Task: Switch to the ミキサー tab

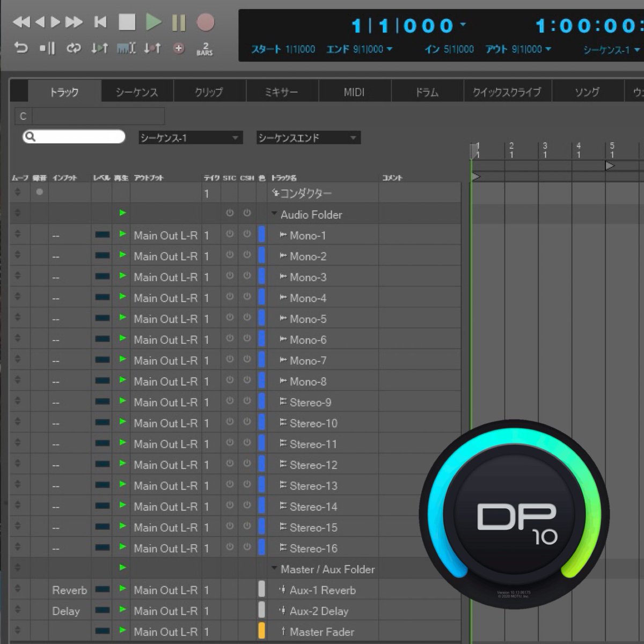Action: [x=281, y=92]
